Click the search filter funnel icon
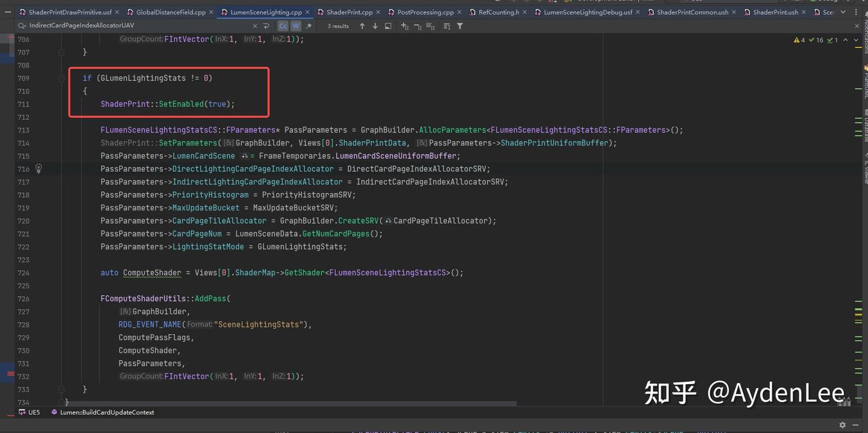Image resolution: width=868 pixels, height=433 pixels. coord(460,26)
